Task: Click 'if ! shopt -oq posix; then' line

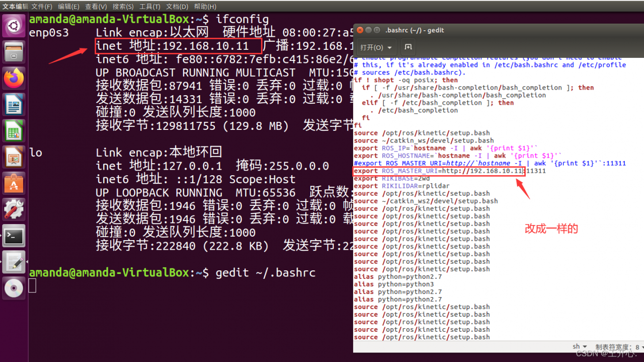Action: click(406, 80)
